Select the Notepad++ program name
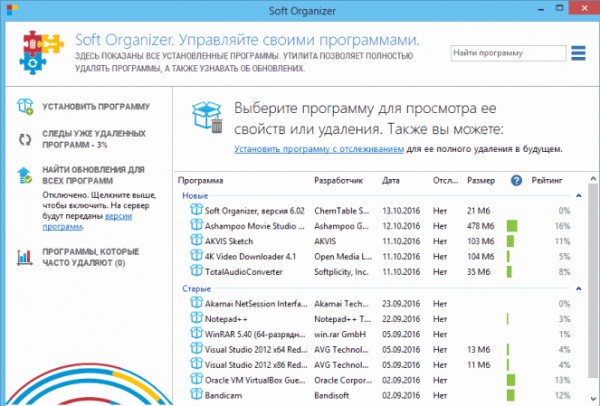600x406 pixels. [x=226, y=319]
